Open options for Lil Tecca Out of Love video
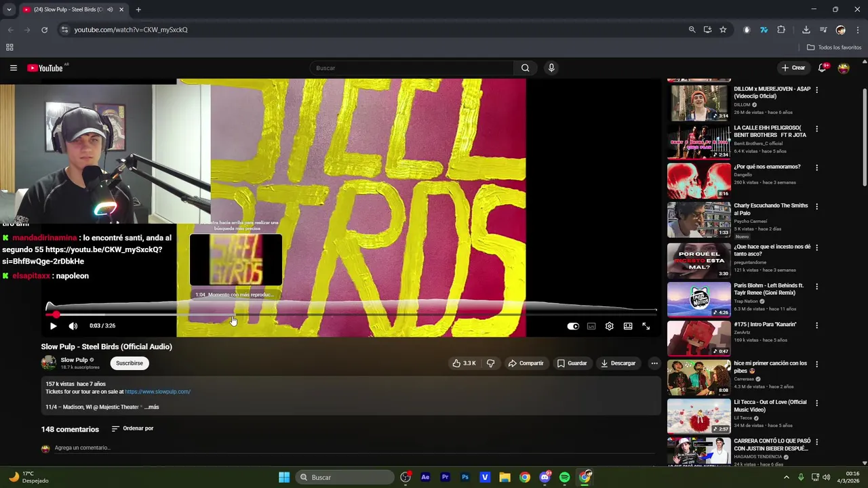Screen dimensions: 868x488 816,403
